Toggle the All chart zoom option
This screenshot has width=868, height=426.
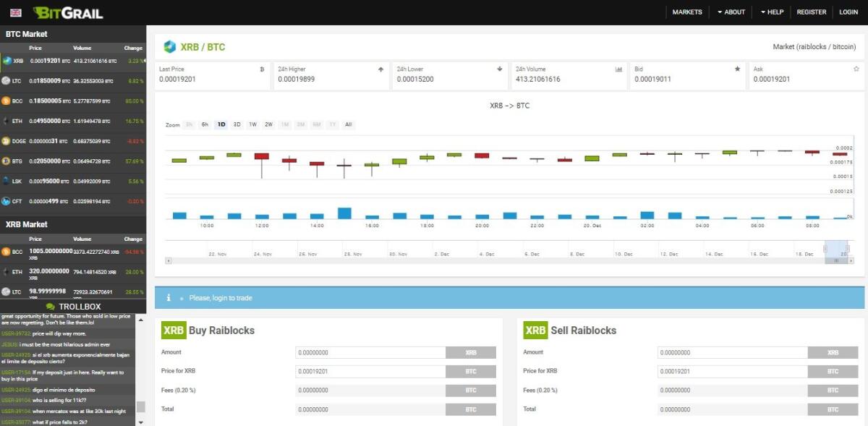[349, 124]
